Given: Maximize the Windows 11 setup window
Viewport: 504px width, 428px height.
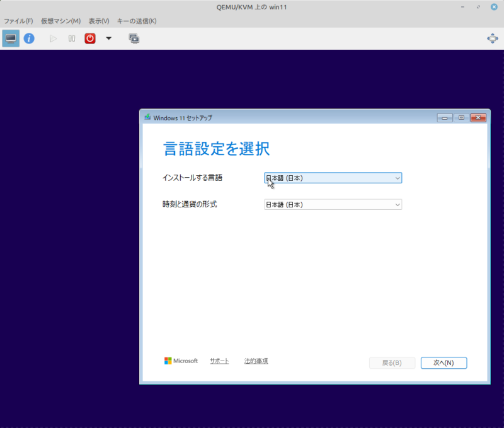Looking at the screenshot, I should tap(461, 117).
